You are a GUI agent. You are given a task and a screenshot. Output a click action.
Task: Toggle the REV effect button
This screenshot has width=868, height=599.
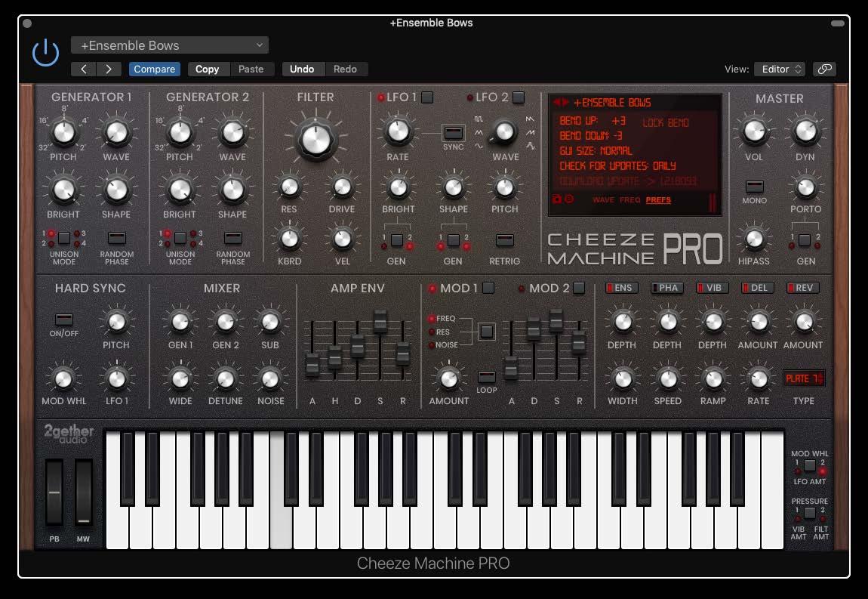tap(803, 288)
